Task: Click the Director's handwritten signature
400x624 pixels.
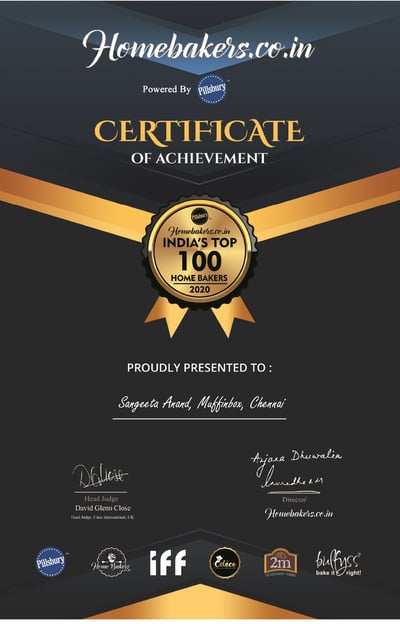Action: click(x=296, y=469)
